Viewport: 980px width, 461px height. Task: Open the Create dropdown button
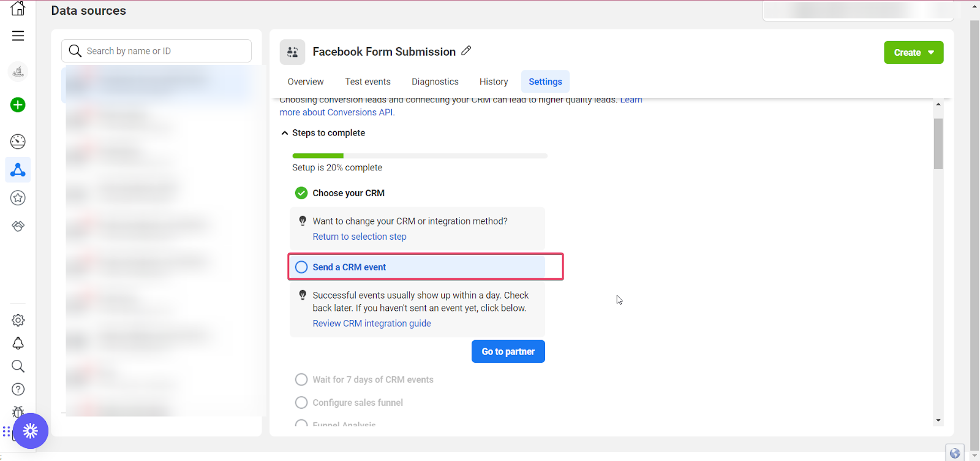coord(913,53)
